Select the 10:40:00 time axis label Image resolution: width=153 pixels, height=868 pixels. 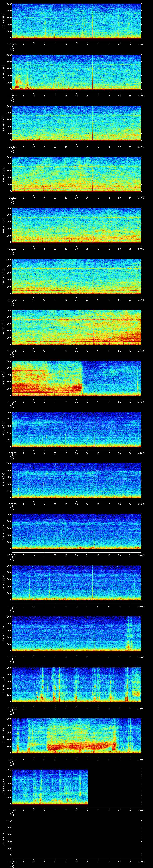point(12,861)
